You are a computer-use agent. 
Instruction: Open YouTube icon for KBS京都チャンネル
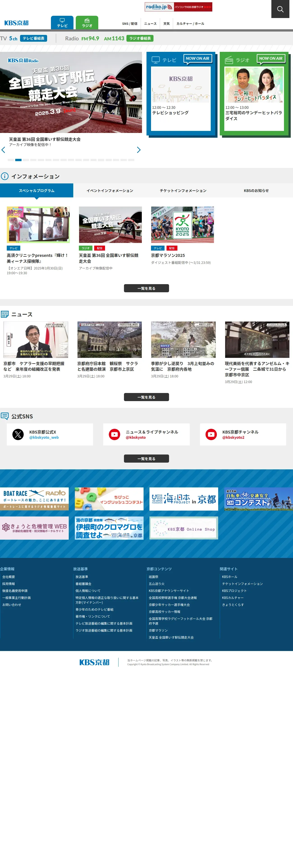(x=211, y=434)
